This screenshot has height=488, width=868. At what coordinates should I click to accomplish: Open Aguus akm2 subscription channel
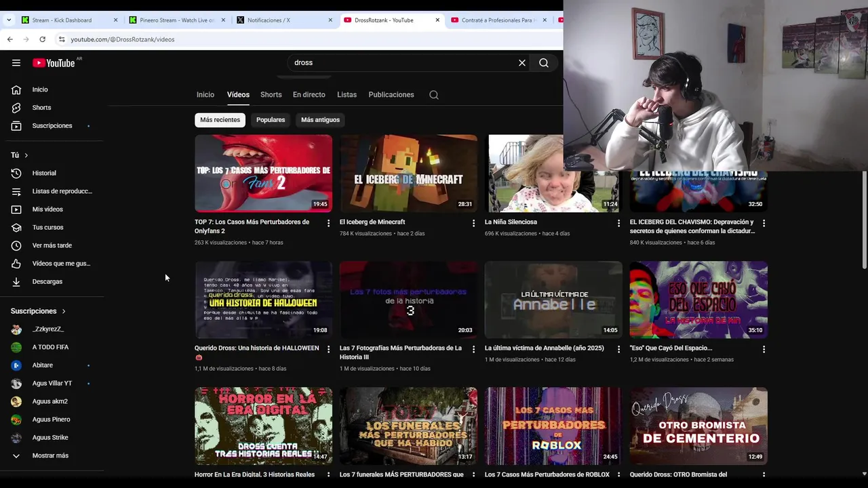tap(52, 401)
